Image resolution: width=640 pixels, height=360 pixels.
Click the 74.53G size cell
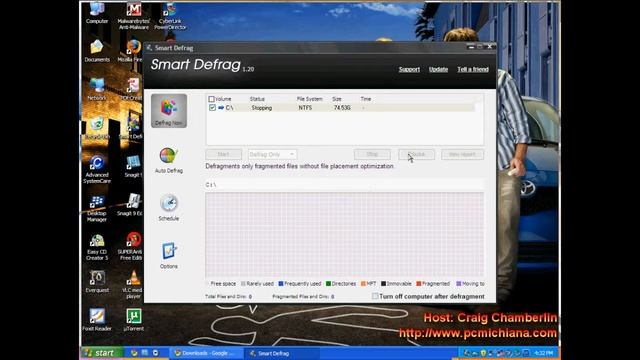point(342,108)
